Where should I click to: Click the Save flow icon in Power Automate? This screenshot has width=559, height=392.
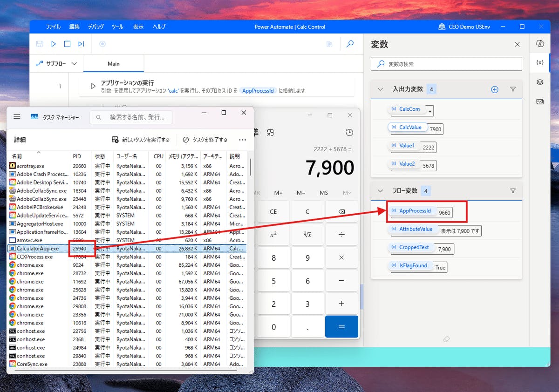tap(40, 44)
